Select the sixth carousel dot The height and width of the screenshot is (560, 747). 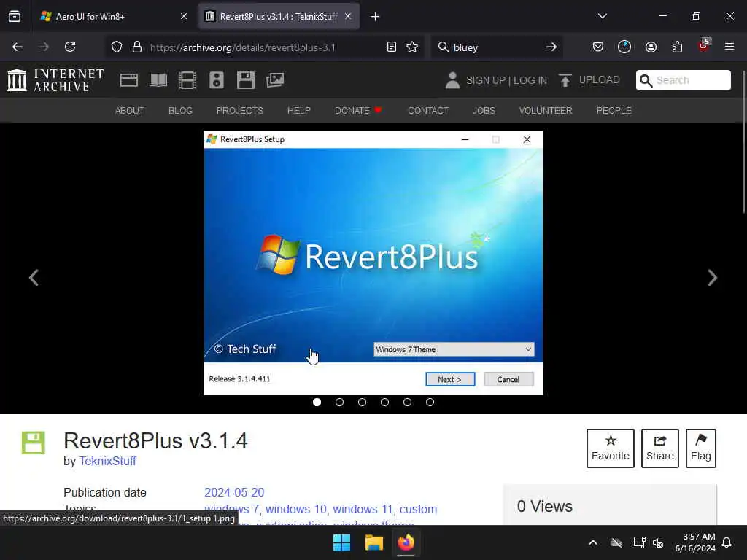[x=430, y=402]
